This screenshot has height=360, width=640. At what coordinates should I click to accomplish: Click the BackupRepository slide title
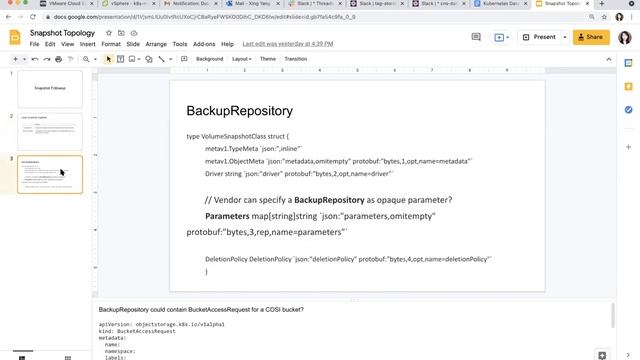[x=239, y=111]
